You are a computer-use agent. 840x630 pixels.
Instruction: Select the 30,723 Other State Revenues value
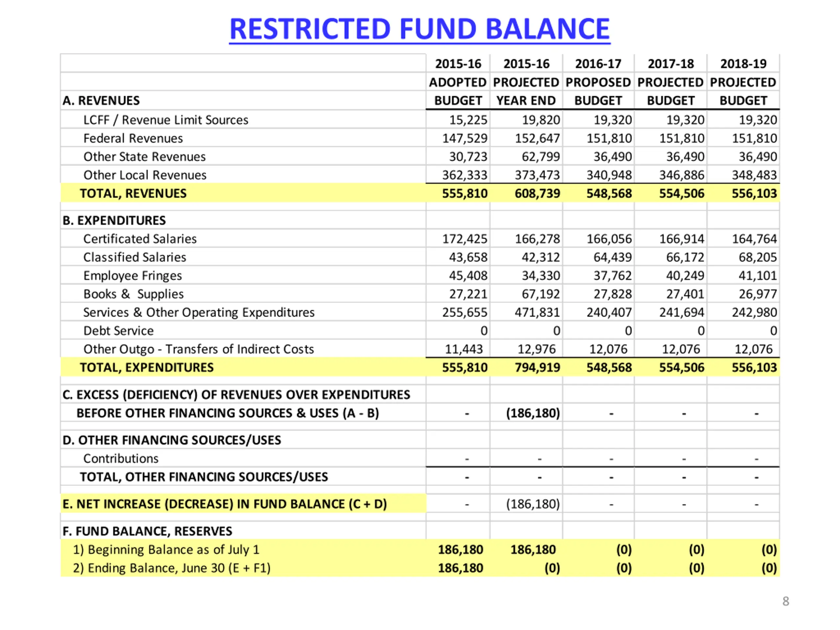coord(468,157)
